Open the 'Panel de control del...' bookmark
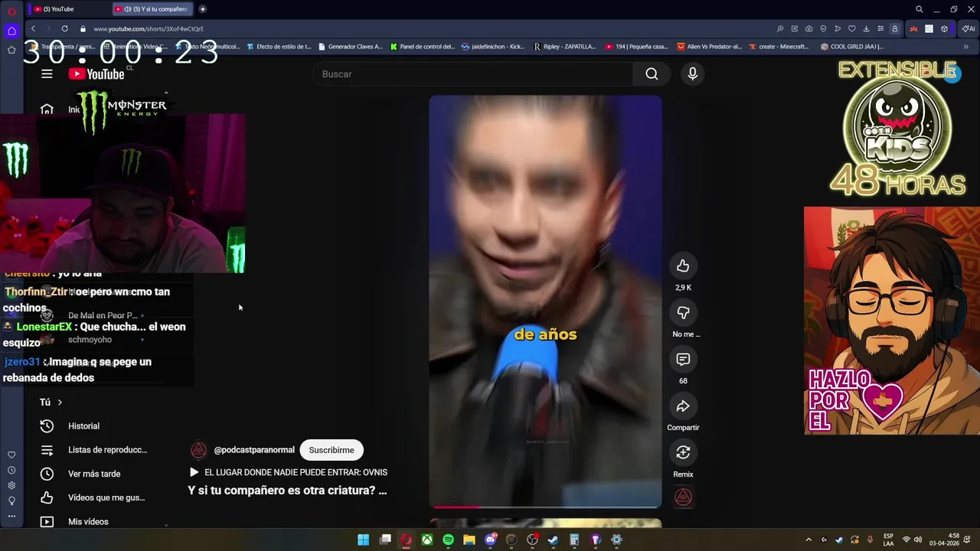The image size is (980, 551). tap(422, 47)
